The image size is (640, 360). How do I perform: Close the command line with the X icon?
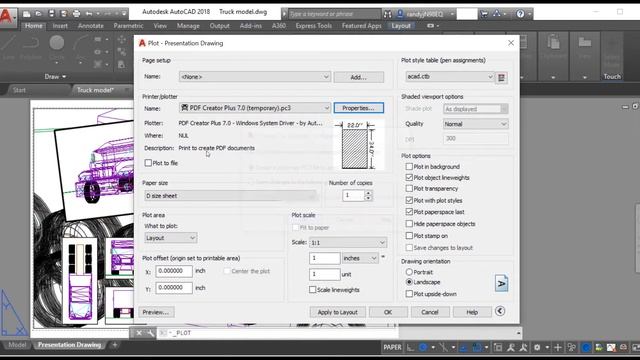pyautogui.click(x=139, y=333)
